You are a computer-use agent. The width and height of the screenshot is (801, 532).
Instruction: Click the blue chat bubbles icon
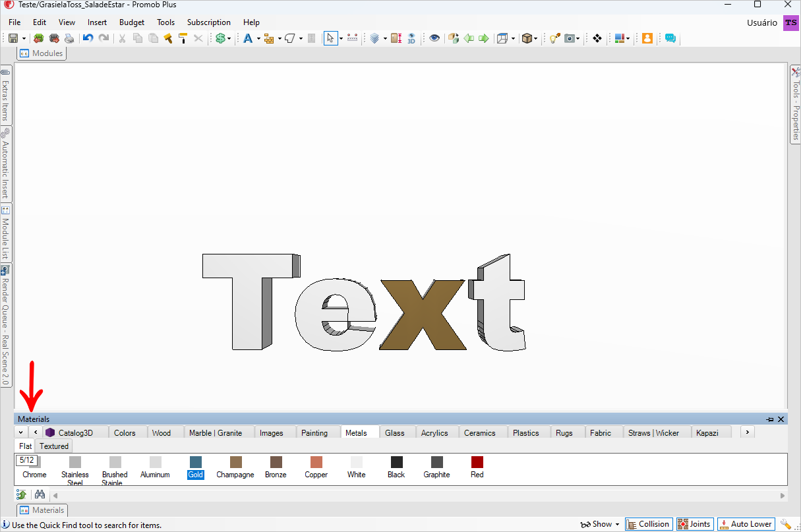[x=670, y=38]
